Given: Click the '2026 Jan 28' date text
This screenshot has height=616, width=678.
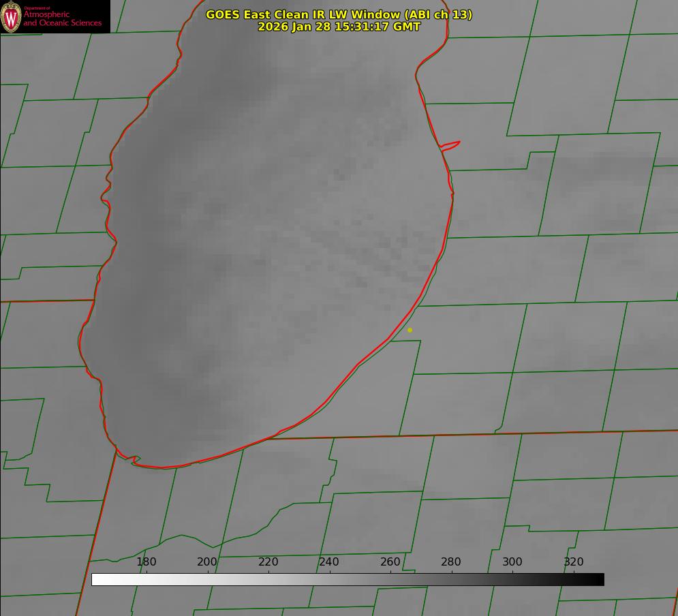Looking at the screenshot, I should tap(294, 27).
